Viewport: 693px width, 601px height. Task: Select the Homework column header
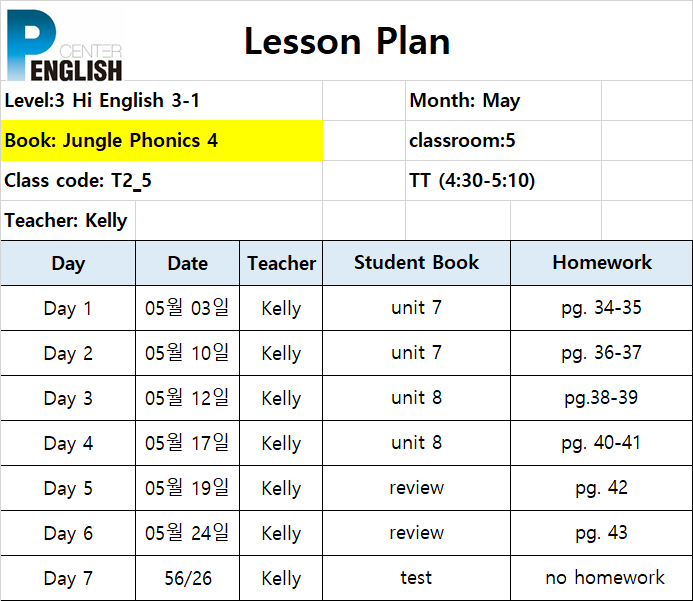click(602, 263)
